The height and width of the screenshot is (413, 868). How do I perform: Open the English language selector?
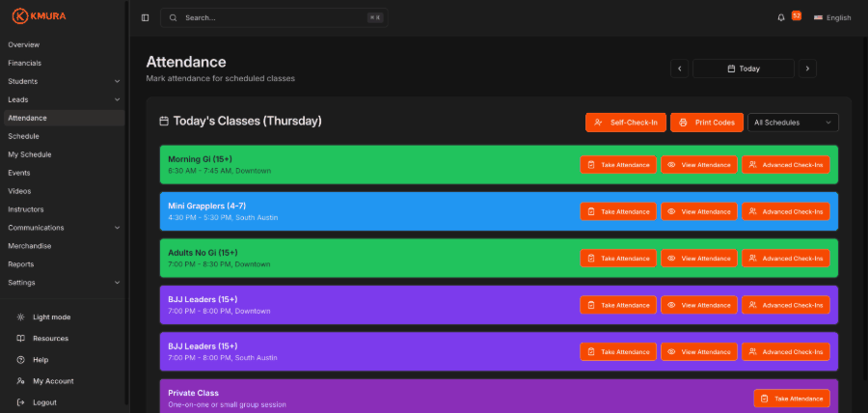point(832,17)
